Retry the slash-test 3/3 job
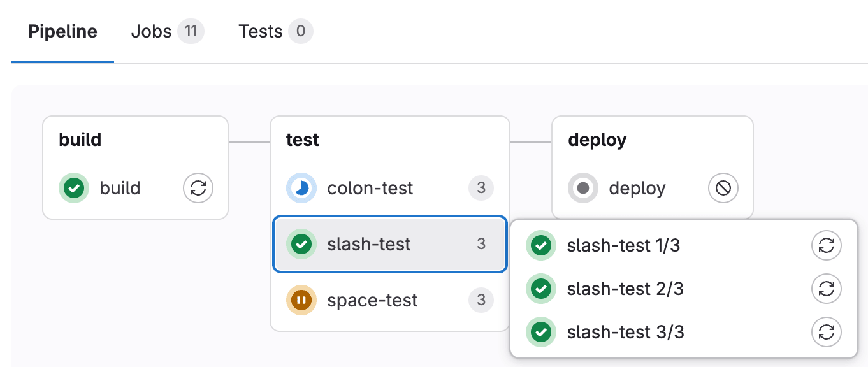The width and height of the screenshot is (868, 367). (x=826, y=332)
